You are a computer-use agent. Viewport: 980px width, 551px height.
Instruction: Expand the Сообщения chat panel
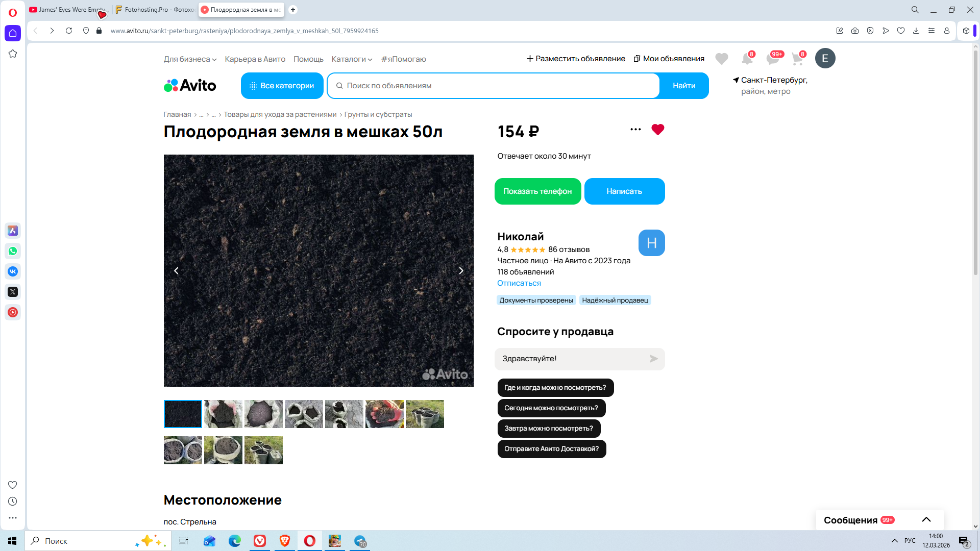[x=926, y=520]
